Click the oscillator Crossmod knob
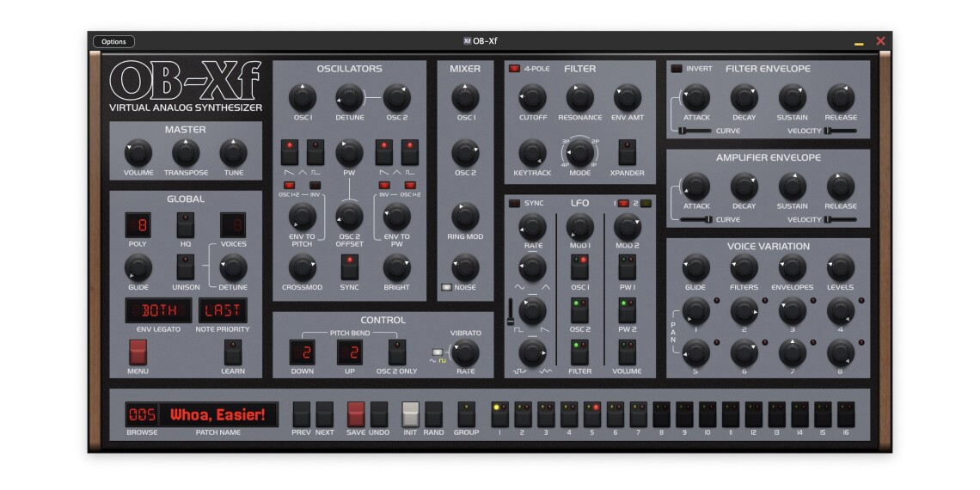This screenshot has width=980, height=490. pos(303,267)
